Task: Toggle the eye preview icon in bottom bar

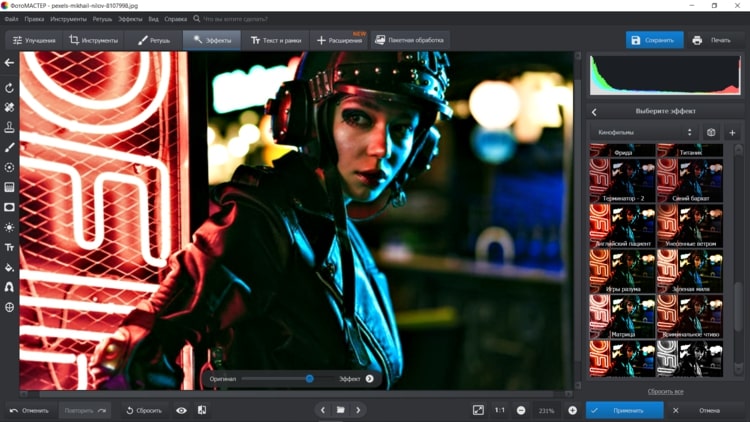Action: point(181,410)
